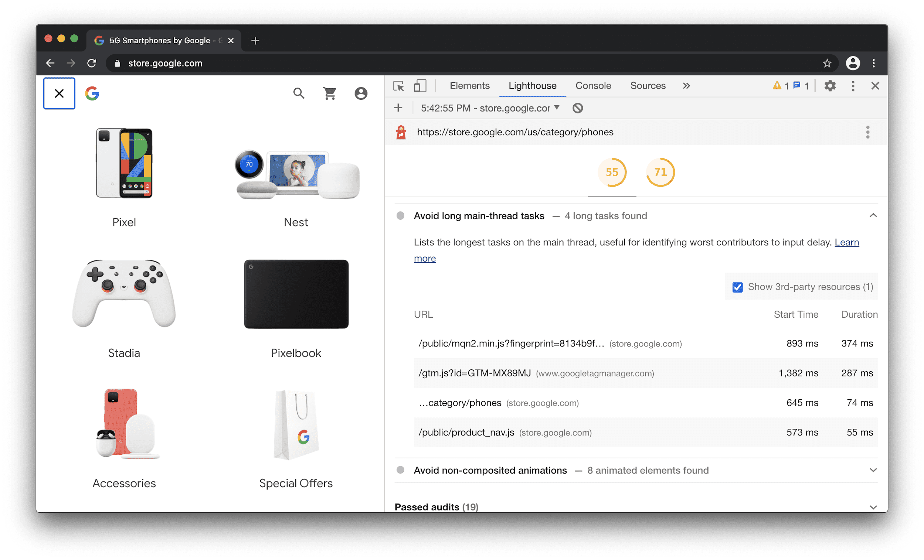Image resolution: width=924 pixels, height=560 pixels.
Task: Click the inspect element cursor icon
Action: point(398,86)
